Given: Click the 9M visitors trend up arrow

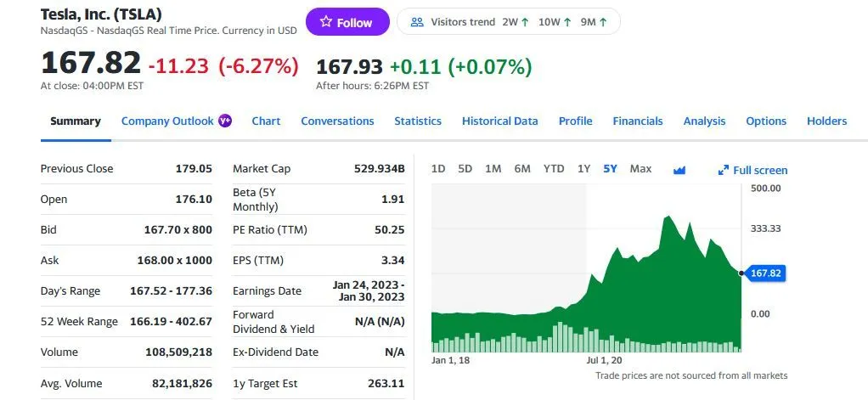Looking at the screenshot, I should coord(603,22).
